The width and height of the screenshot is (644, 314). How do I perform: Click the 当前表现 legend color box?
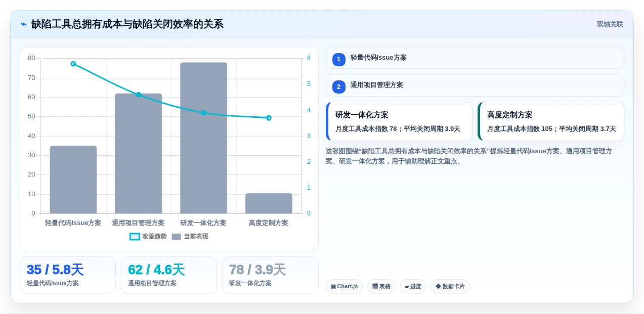point(176,237)
